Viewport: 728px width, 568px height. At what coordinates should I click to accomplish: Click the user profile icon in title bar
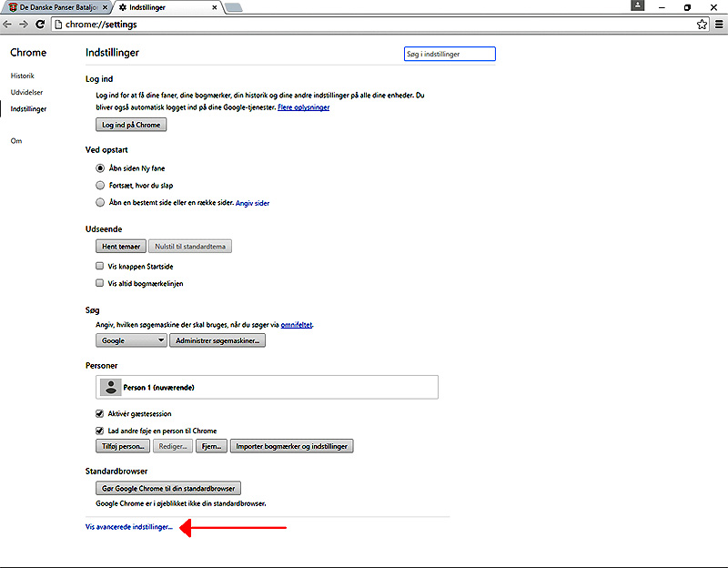[x=638, y=5]
